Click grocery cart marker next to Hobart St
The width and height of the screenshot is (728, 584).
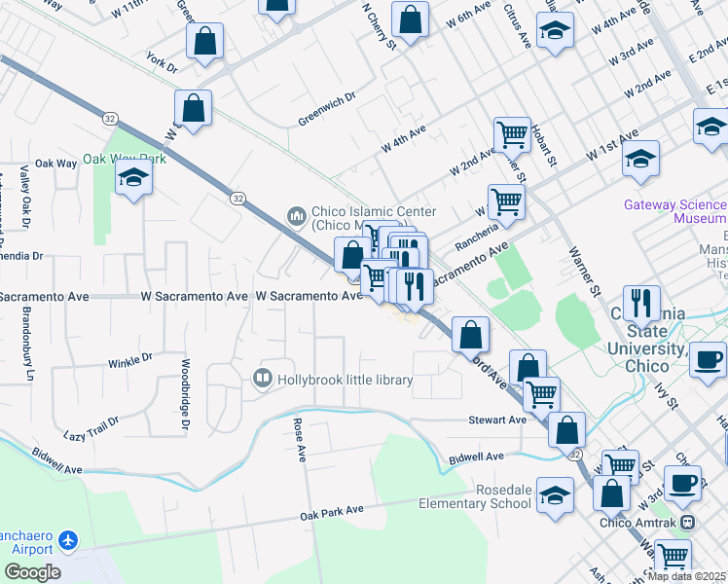point(512,136)
